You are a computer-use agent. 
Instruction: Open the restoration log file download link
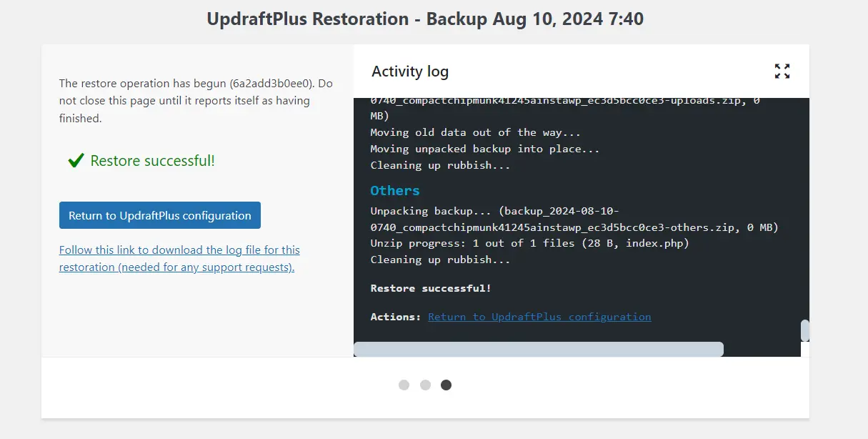tap(179, 259)
